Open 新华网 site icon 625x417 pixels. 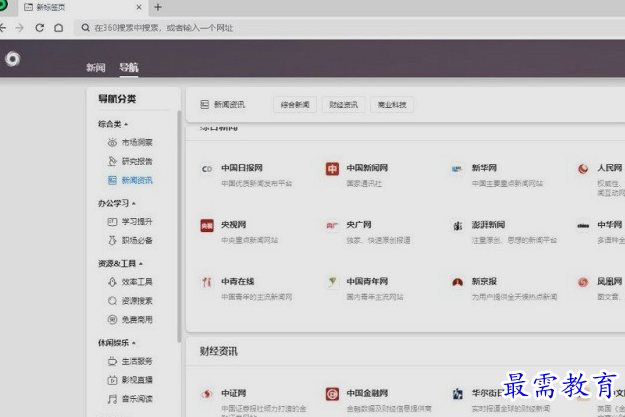457,169
